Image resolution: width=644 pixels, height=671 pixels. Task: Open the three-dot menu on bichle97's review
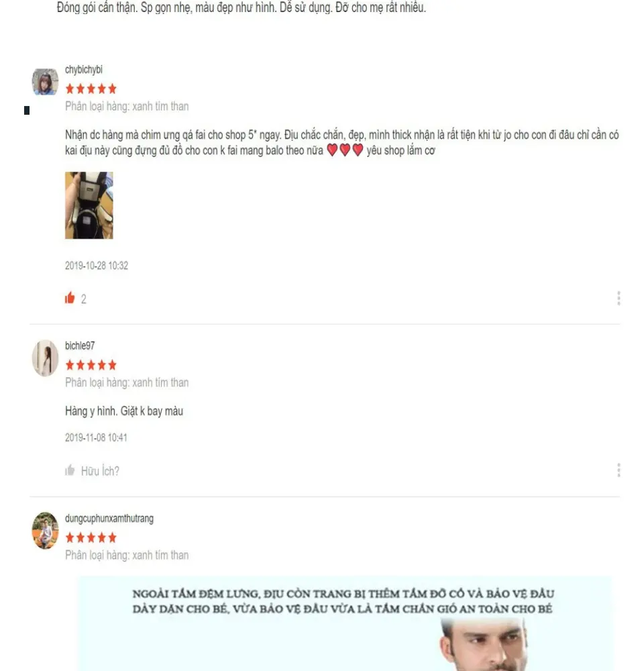point(619,470)
